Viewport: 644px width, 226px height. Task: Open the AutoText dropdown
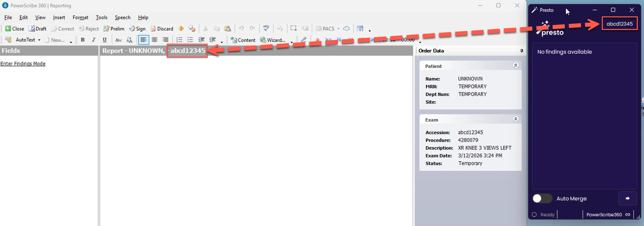39,40
